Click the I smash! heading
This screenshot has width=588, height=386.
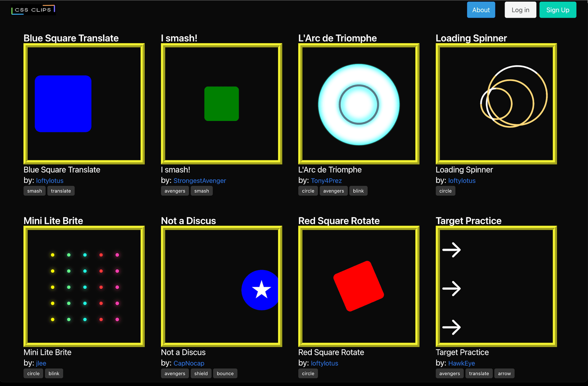[179, 38]
